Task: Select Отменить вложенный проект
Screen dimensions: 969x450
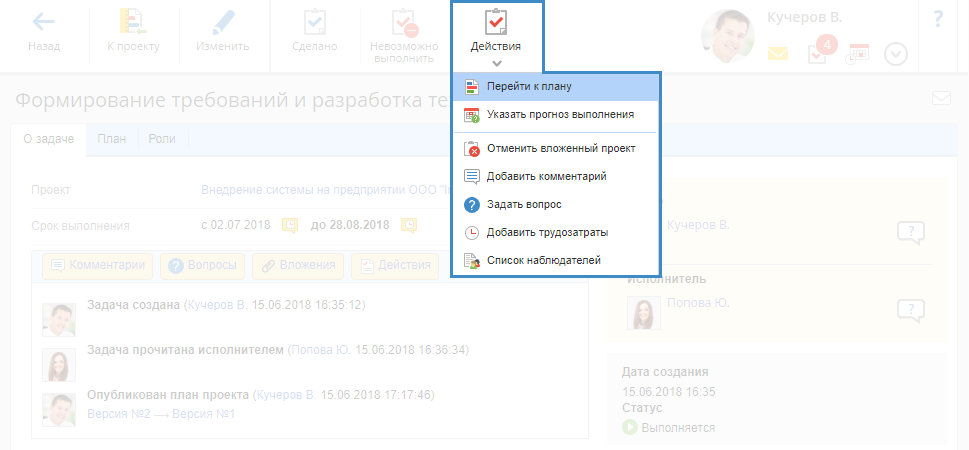Action: click(x=556, y=148)
